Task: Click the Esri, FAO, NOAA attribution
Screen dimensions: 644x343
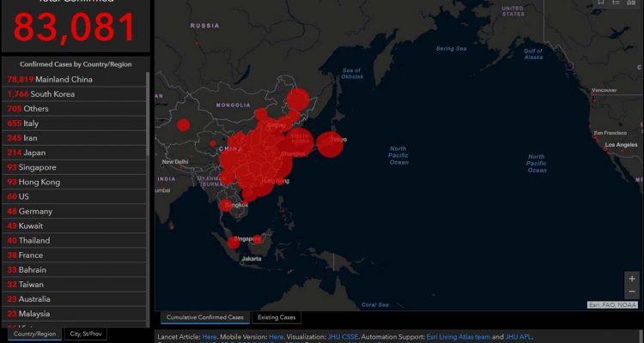Action: 612,304
